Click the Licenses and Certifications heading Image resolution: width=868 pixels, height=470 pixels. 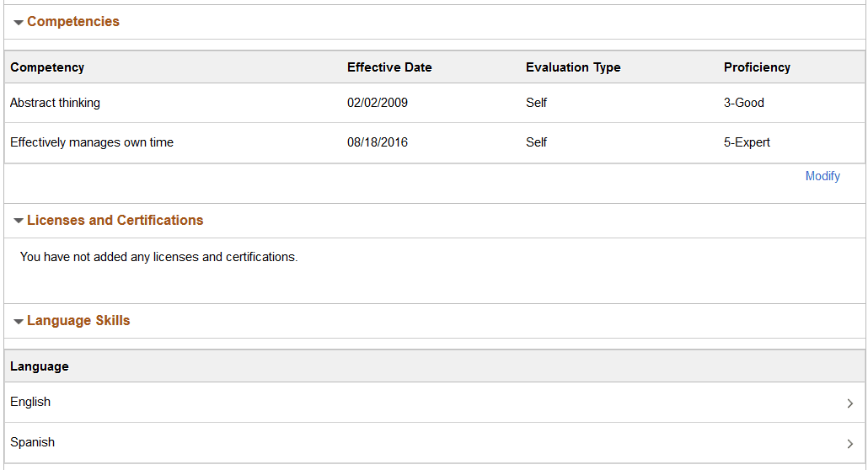[x=115, y=221]
